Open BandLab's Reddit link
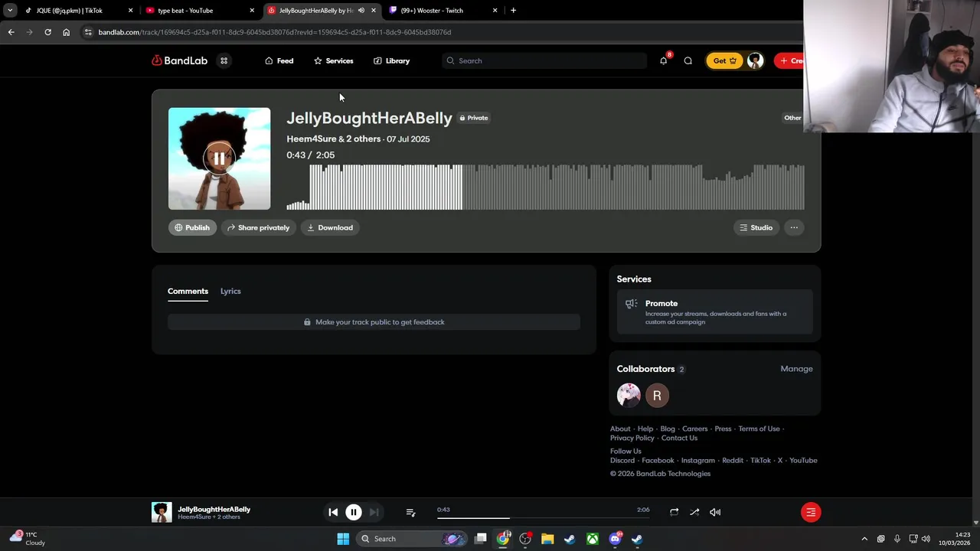This screenshot has width=980, height=551. (x=733, y=461)
